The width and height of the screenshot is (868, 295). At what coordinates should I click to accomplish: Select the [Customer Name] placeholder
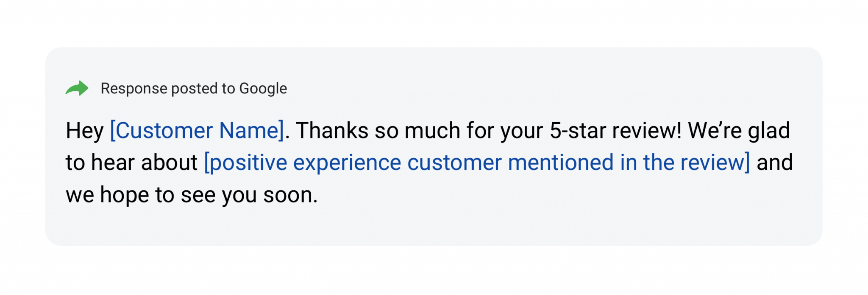[197, 130]
